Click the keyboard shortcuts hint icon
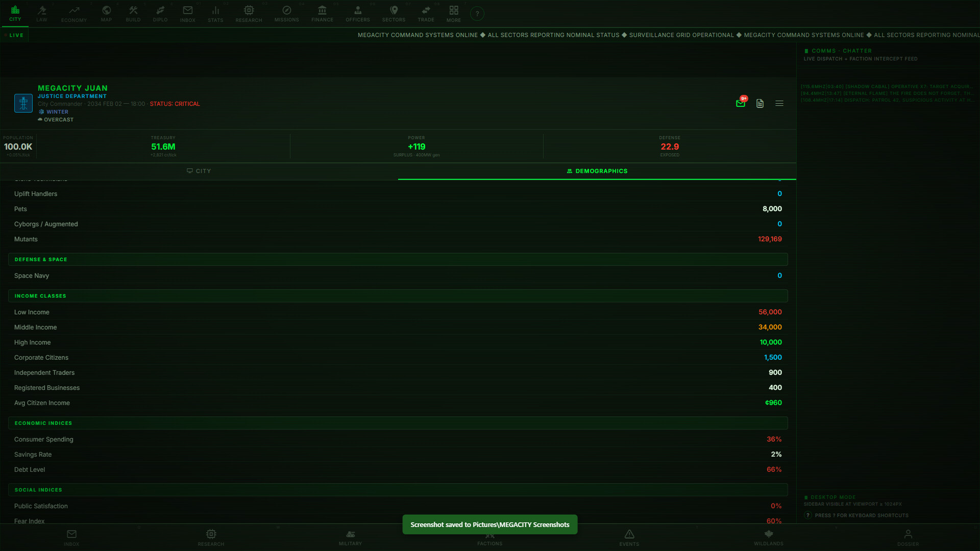Screen dimensions: 980x551 808,515
